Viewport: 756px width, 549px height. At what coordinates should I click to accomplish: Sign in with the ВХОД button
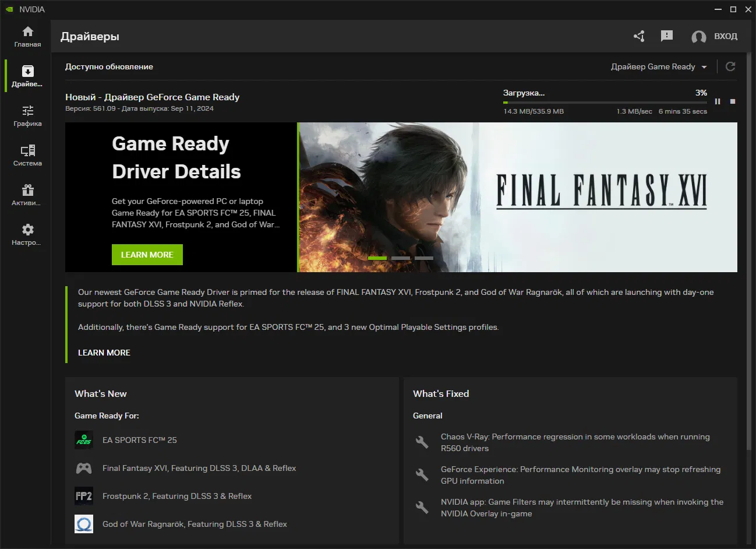pos(714,36)
